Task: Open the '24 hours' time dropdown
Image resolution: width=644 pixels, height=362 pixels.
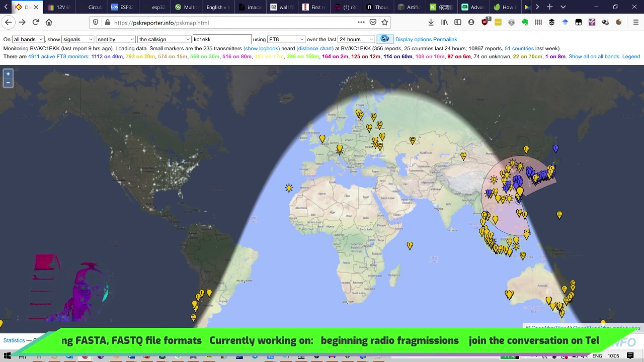Action: click(x=356, y=39)
